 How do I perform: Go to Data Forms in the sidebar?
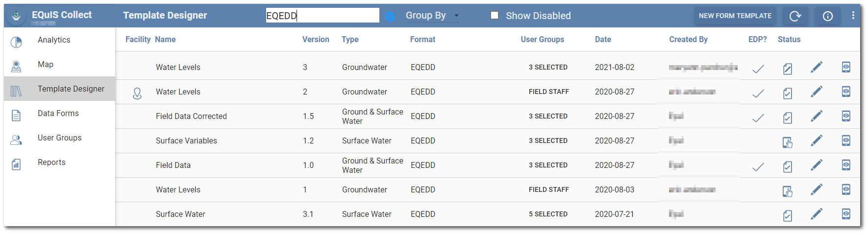coord(58,114)
